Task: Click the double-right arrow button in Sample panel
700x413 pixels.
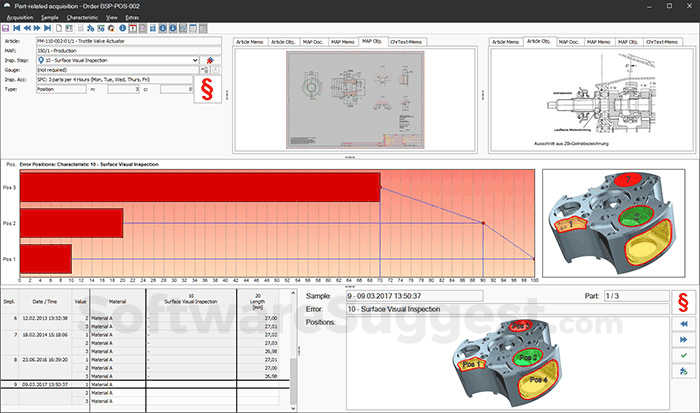Action: pos(683,340)
